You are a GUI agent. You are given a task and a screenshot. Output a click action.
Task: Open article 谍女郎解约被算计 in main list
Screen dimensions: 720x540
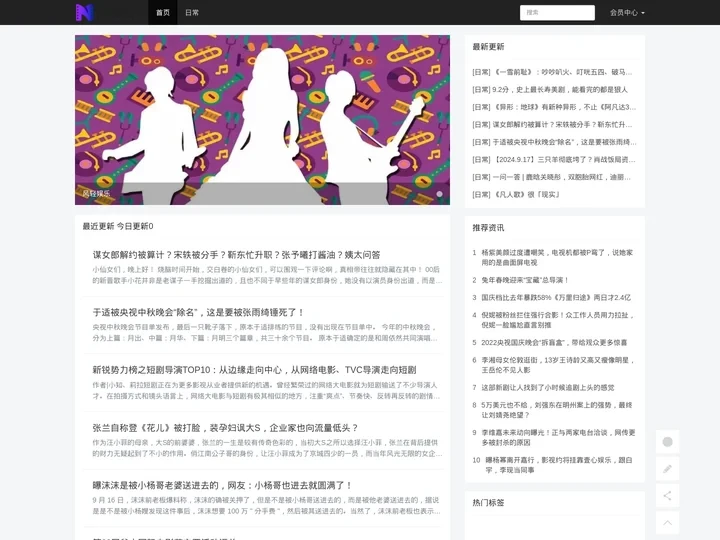(236, 255)
